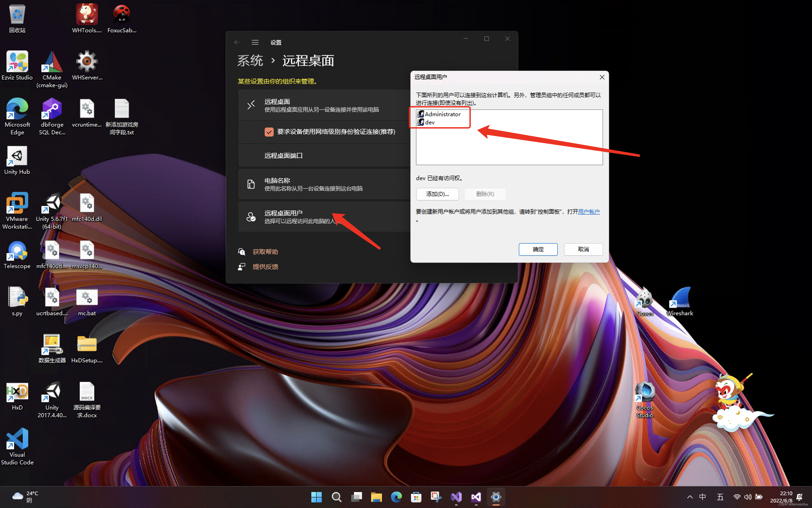Open File Explorer from the taskbar
The height and width of the screenshot is (508, 812).
376,497
